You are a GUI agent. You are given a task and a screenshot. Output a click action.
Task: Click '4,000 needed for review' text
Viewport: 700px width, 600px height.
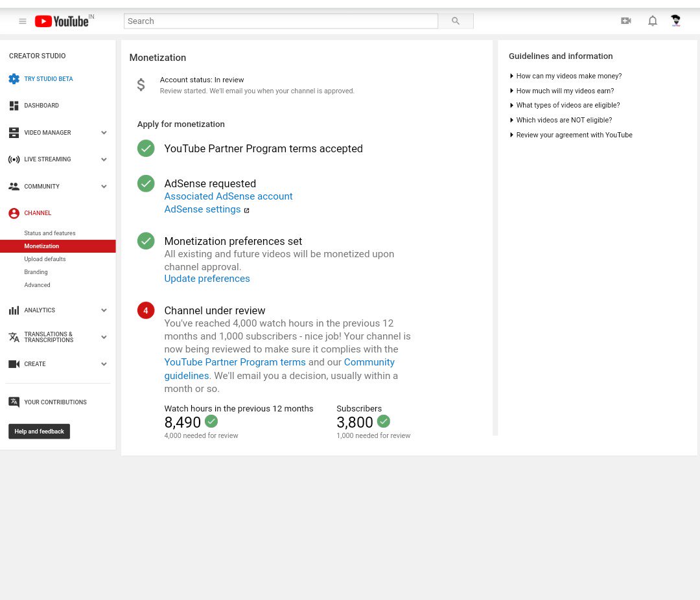[x=201, y=435]
